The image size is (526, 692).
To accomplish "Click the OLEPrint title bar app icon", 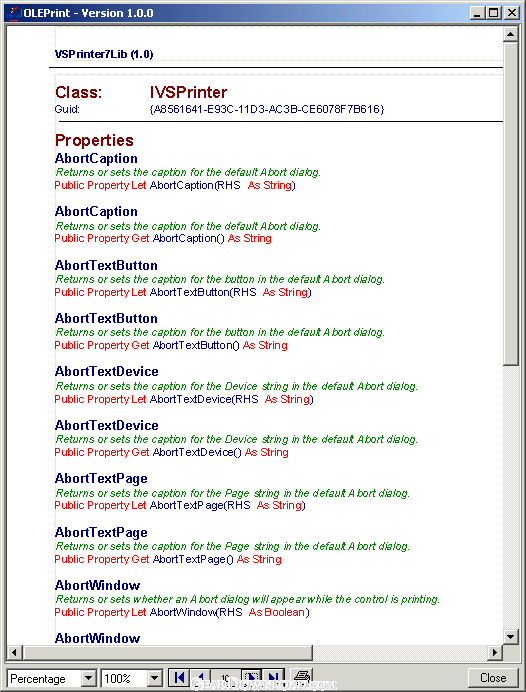I will pos(14,13).
